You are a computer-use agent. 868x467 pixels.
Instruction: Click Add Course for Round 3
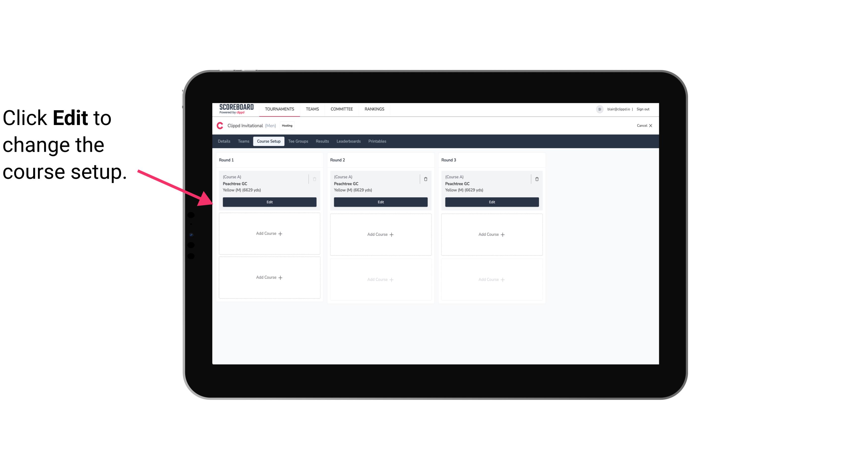pyautogui.click(x=492, y=234)
